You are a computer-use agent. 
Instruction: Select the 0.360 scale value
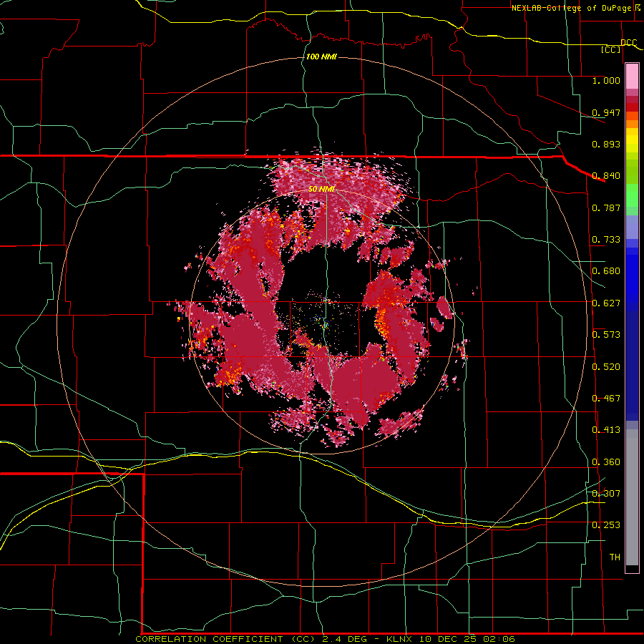point(606,462)
